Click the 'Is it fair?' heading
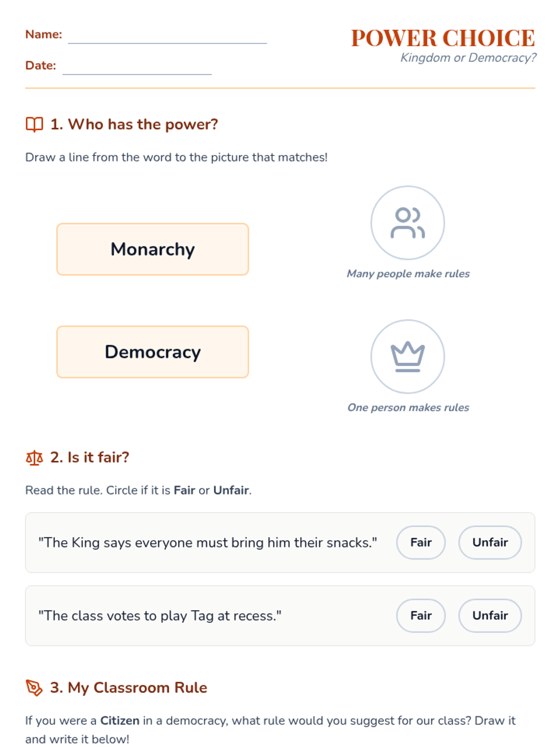The width and height of the screenshot is (560, 747). (90, 458)
